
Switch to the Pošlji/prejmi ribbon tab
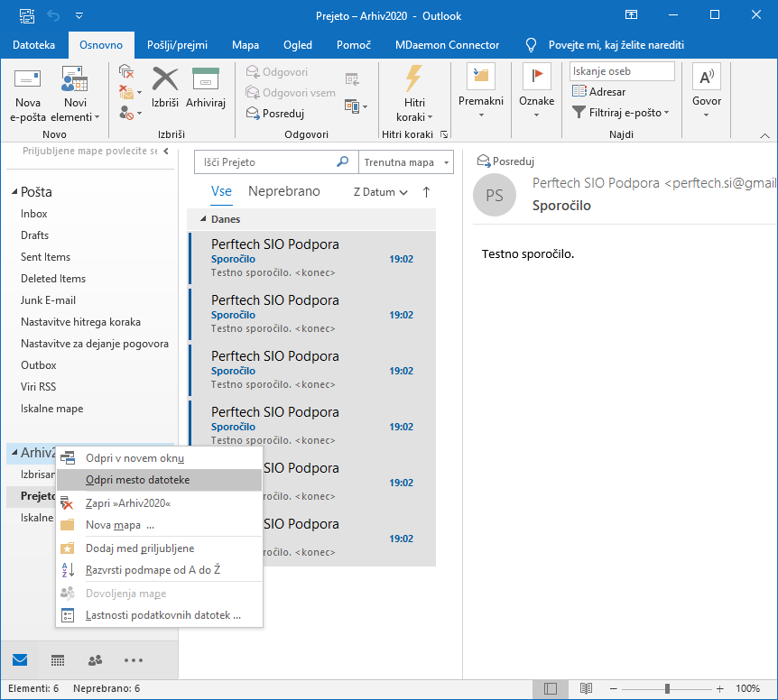point(177,45)
